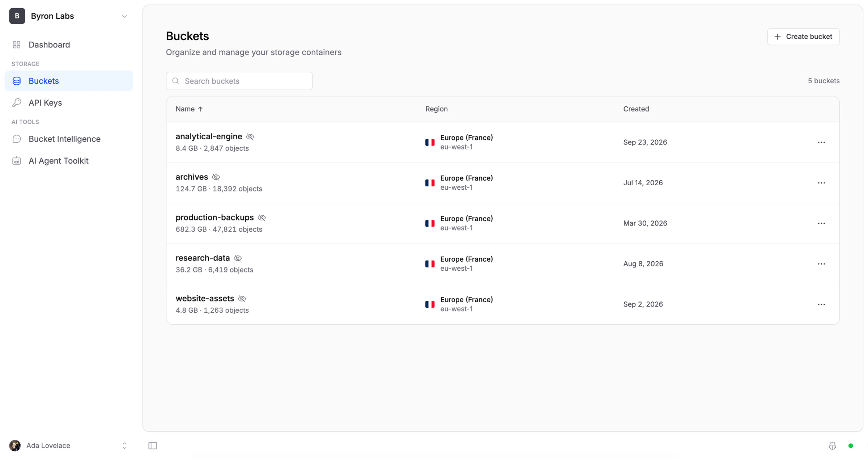Click '36.2 GB · 6,419 objects' text

tap(214, 270)
